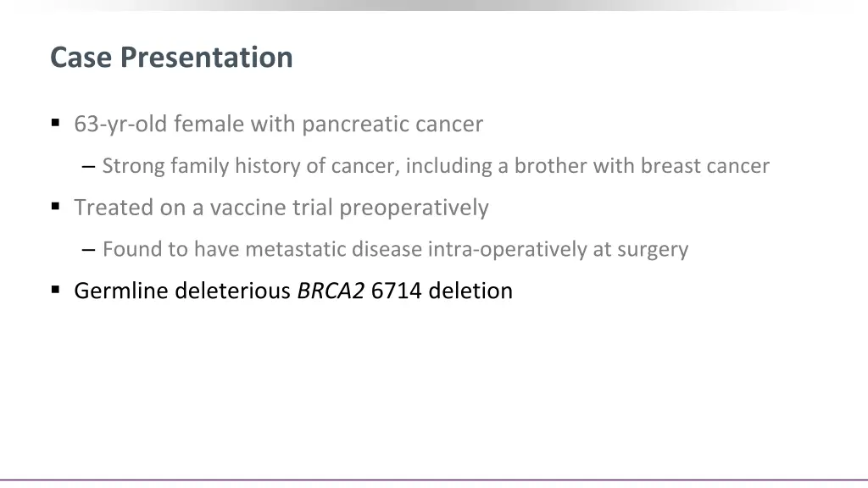Viewport: 868px width, 488px height.
Task: Click the words brother with breast cancer
Action: [x=642, y=166]
